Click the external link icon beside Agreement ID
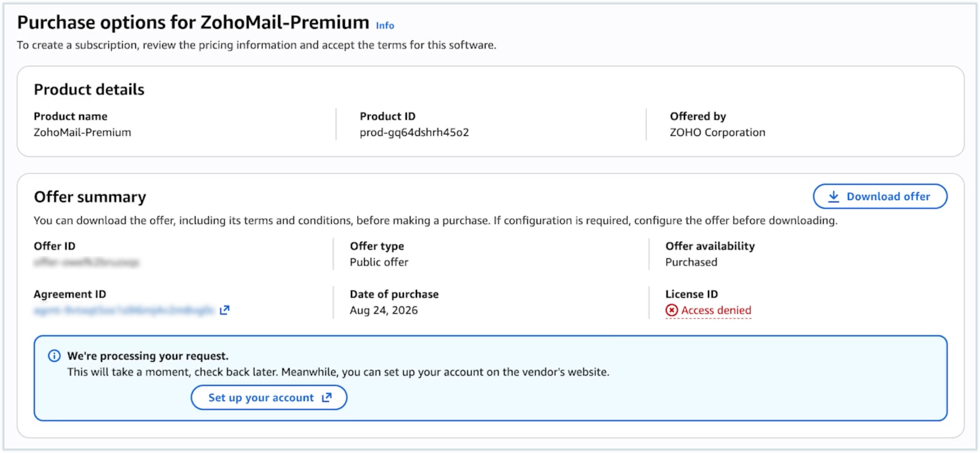Image resolution: width=980 pixels, height=453 pixels. pyautogui.click(x=224, y=310)
